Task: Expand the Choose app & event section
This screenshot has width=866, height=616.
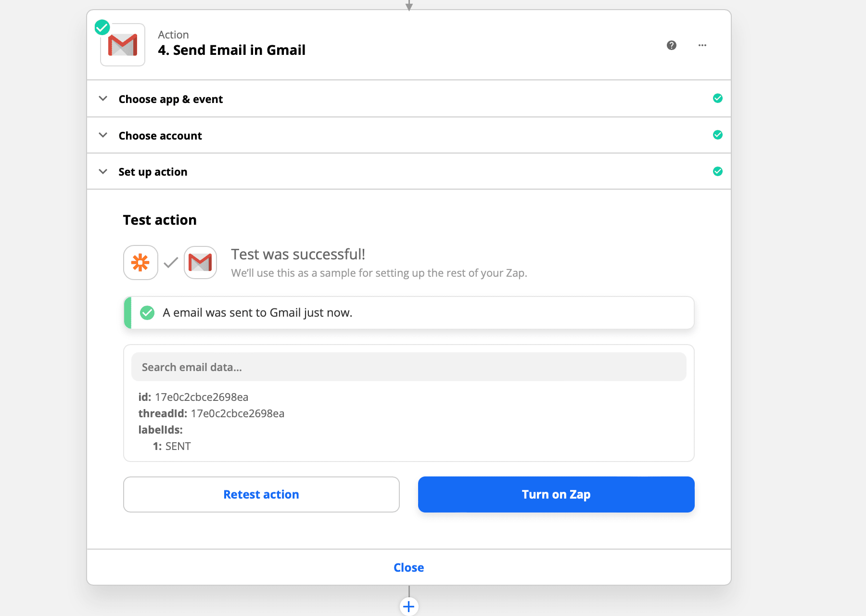Action: pyautogui.click(x=409, y=99)
